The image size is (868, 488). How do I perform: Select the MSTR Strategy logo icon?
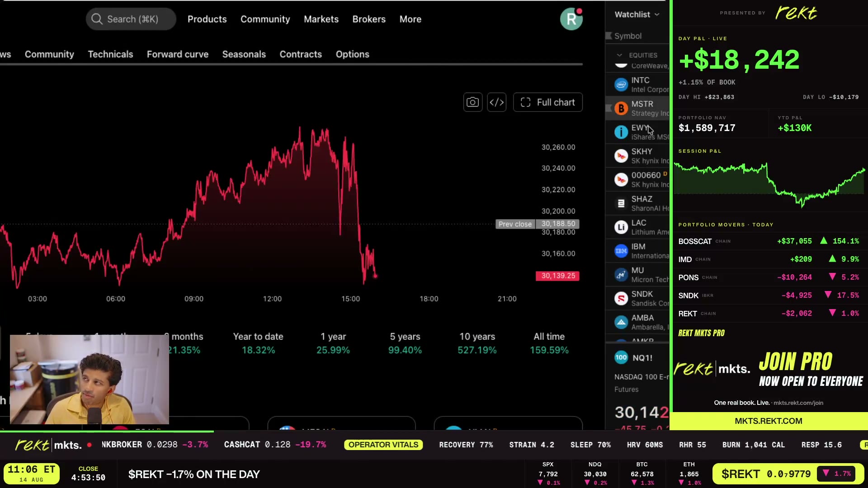pyautogui.click(x=621, y=108)
